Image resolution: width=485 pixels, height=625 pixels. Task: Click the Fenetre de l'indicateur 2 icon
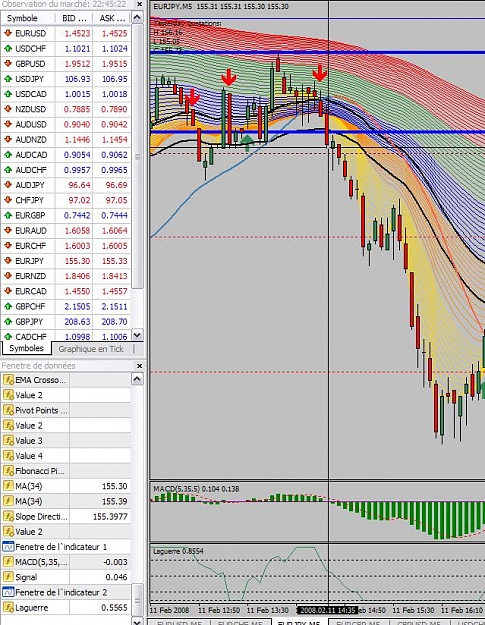tap(8, 592)
